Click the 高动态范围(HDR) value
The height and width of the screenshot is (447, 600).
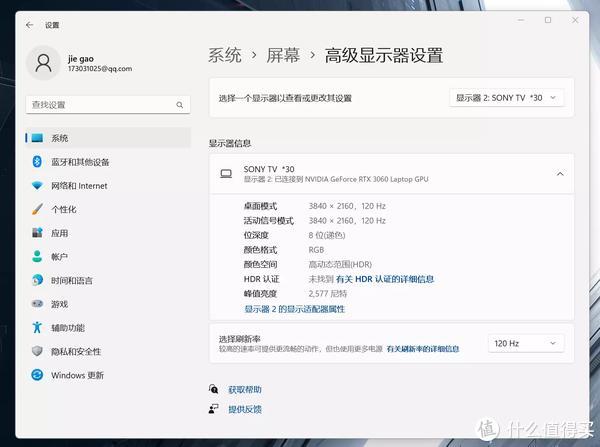point(340,264)
